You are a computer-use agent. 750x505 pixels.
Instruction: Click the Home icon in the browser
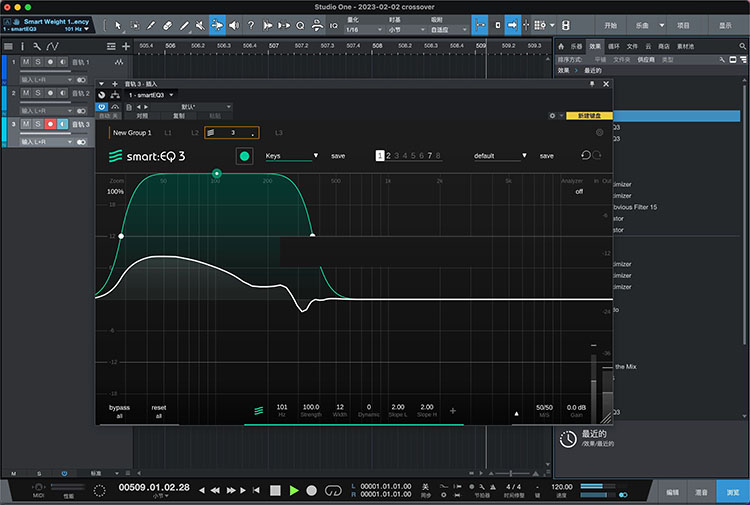(561, 46)
